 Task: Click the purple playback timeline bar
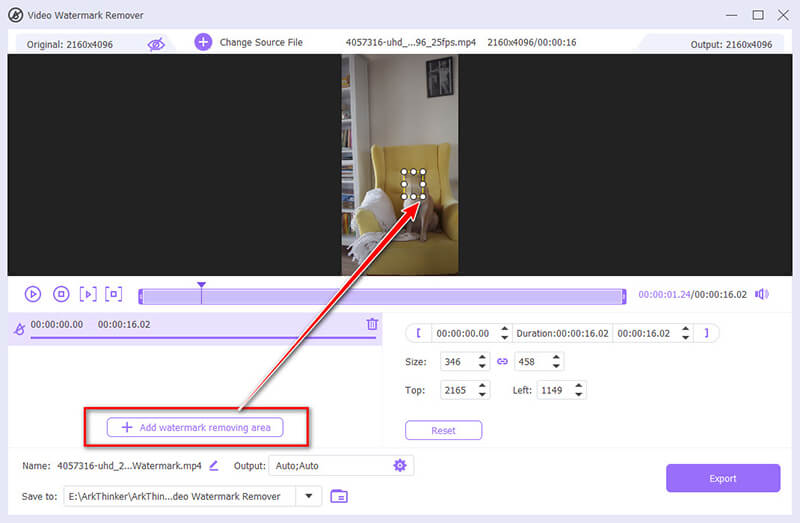[x=382, y=296]
